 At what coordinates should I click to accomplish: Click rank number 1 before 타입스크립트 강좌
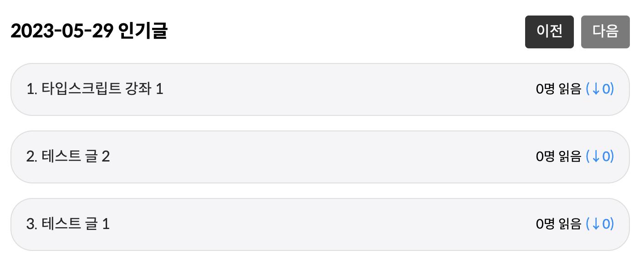[31, 89]
